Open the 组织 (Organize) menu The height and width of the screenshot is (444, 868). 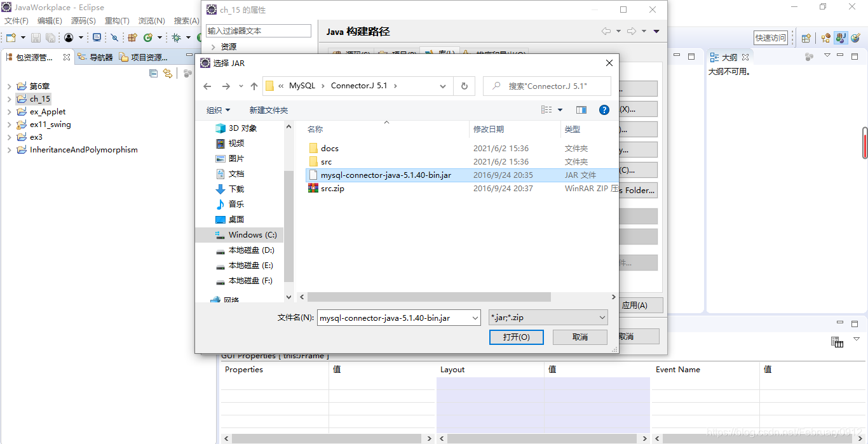[219, 110]
